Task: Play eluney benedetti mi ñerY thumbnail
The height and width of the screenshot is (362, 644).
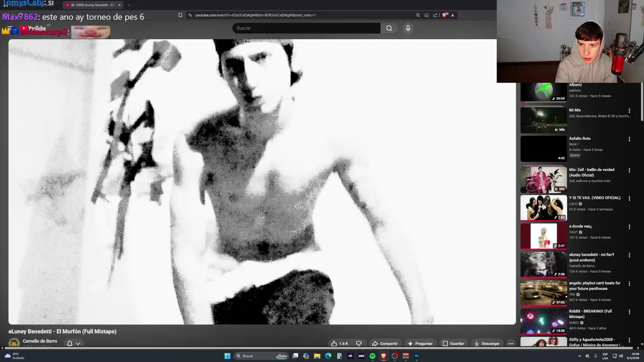Action: [543, 264]
